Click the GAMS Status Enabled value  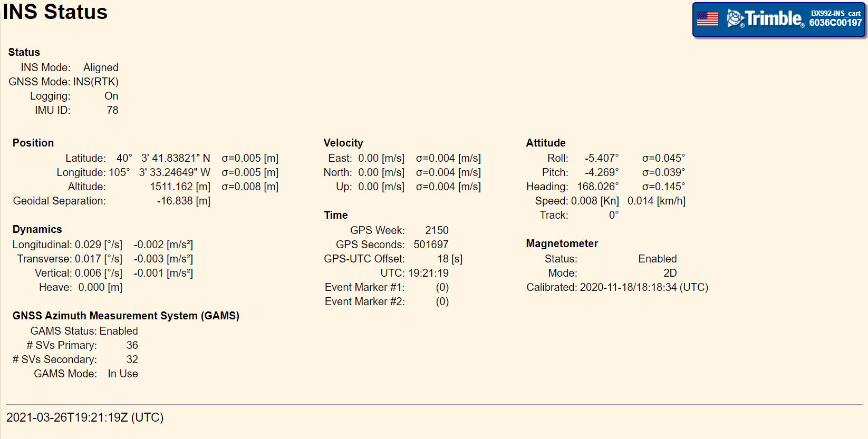tap(119, 331)
